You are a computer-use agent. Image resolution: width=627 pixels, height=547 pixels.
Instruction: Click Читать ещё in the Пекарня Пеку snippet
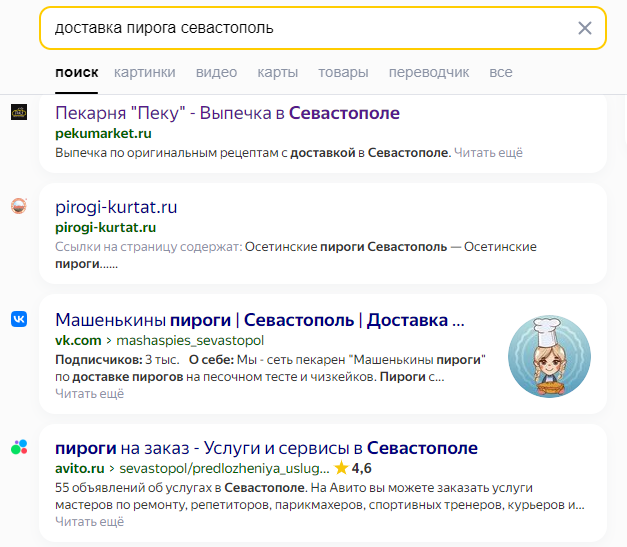[x=488, y=153]
